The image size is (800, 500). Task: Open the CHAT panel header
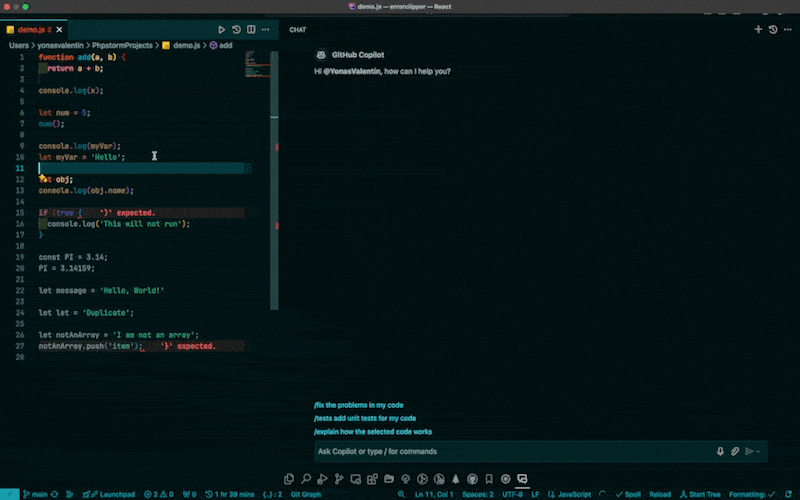[297, 30]
